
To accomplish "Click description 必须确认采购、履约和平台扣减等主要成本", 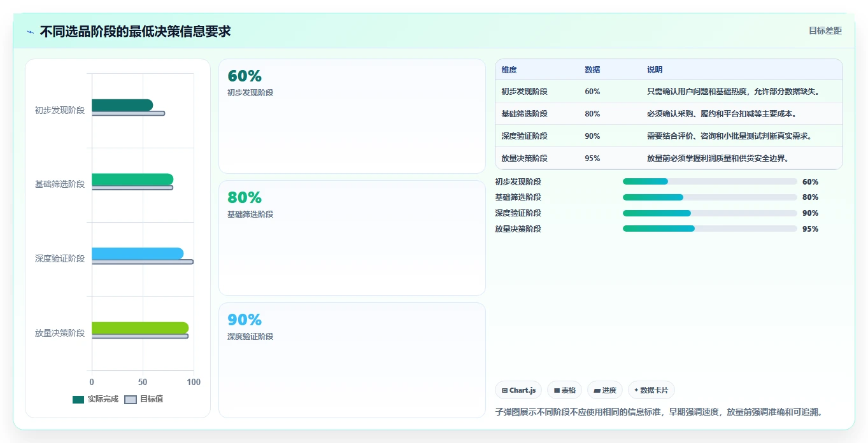I will click(722, 114).
